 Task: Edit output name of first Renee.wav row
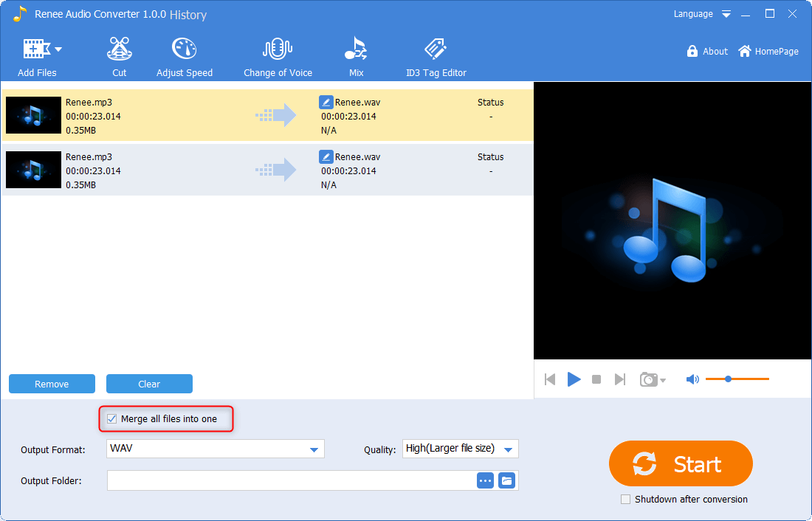point(326,102)
